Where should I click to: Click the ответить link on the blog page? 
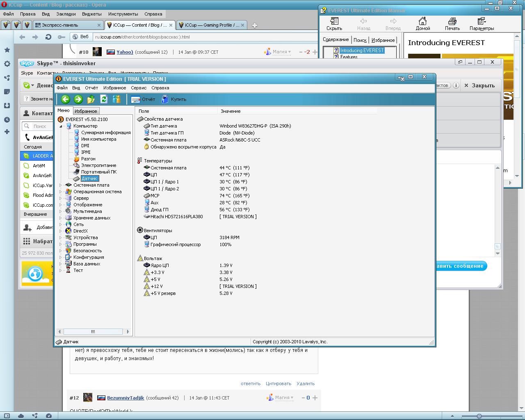coord(251,384)
